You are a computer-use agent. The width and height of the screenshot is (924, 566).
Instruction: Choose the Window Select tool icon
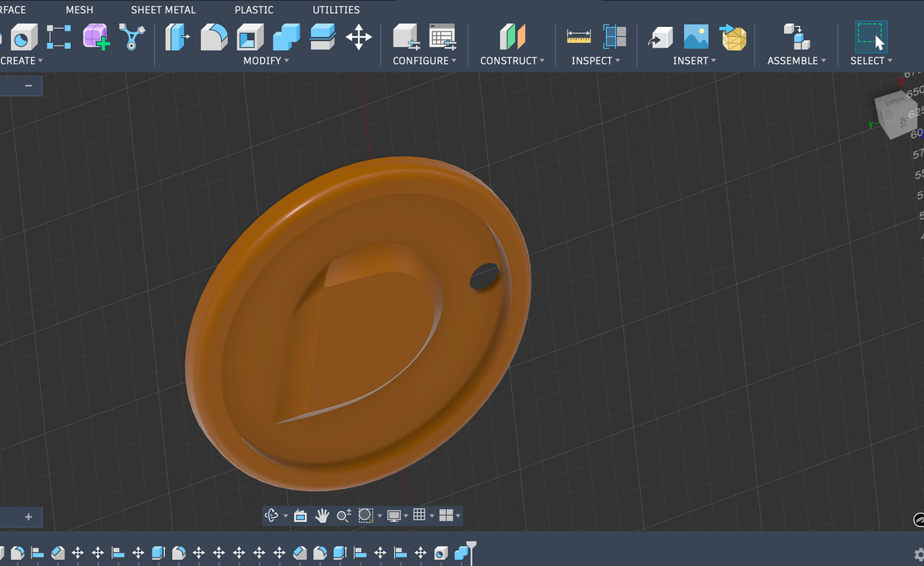(871, 37)
